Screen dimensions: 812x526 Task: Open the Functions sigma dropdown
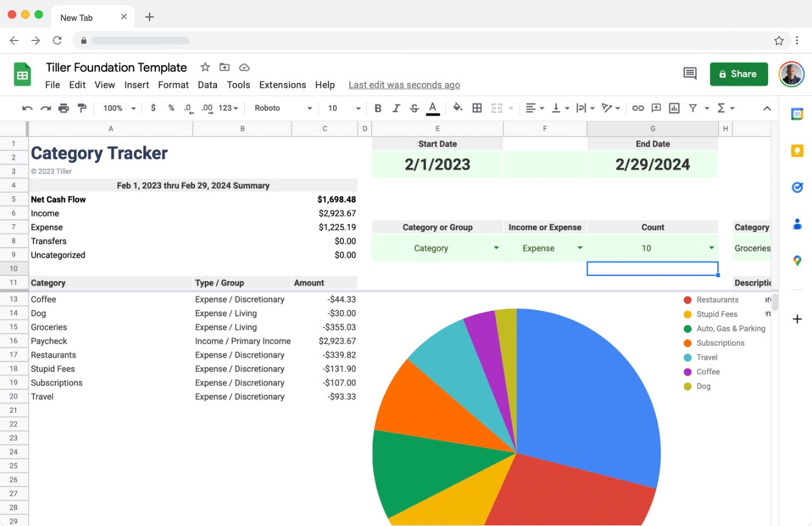point(725,108)
